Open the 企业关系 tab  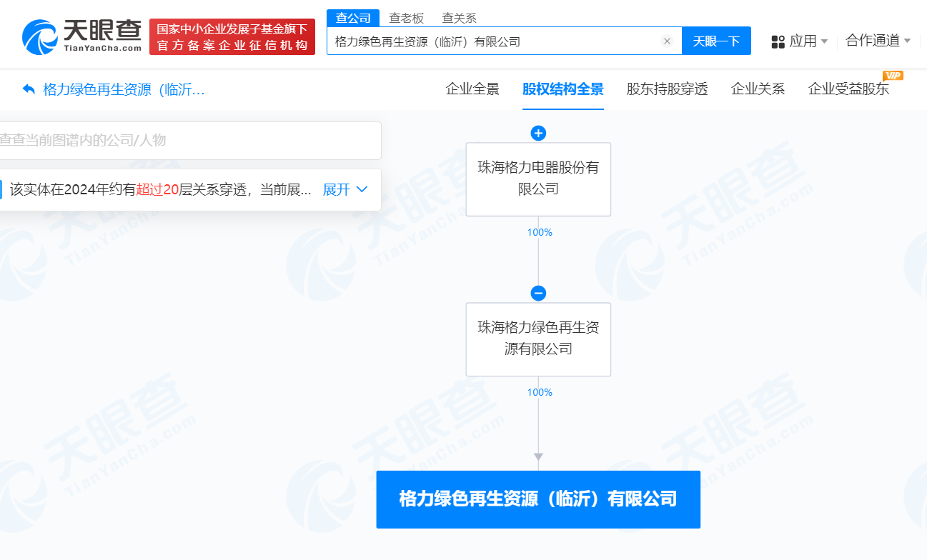758,88
